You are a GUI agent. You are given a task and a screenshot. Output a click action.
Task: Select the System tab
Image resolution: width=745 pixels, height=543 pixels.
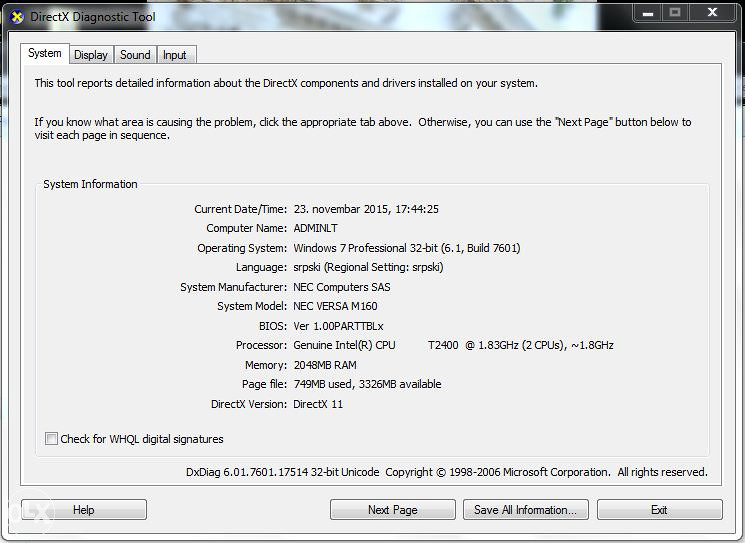tap(45, 53)
